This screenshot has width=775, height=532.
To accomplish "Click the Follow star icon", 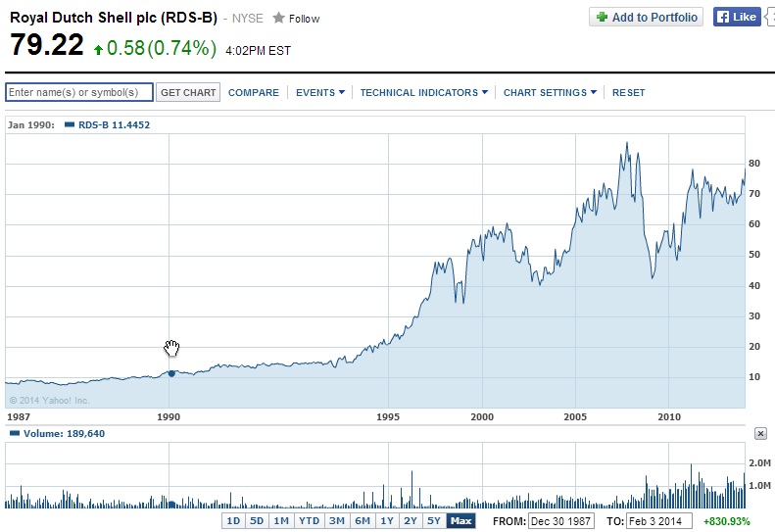I will click(279, 19).
